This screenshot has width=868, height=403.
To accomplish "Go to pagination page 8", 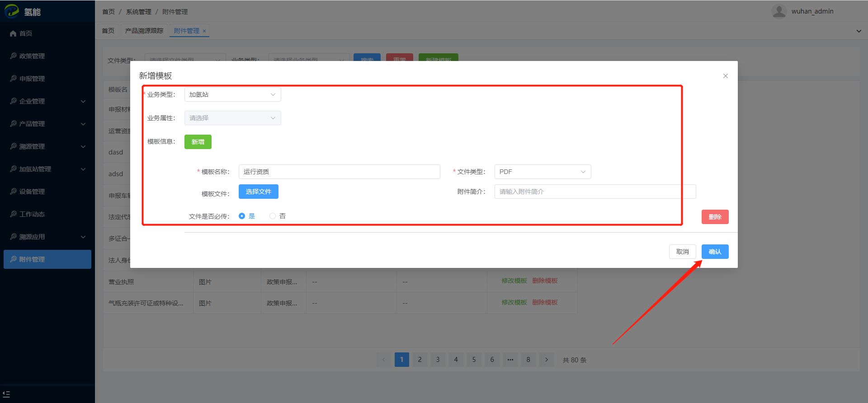I will point(528,360).
